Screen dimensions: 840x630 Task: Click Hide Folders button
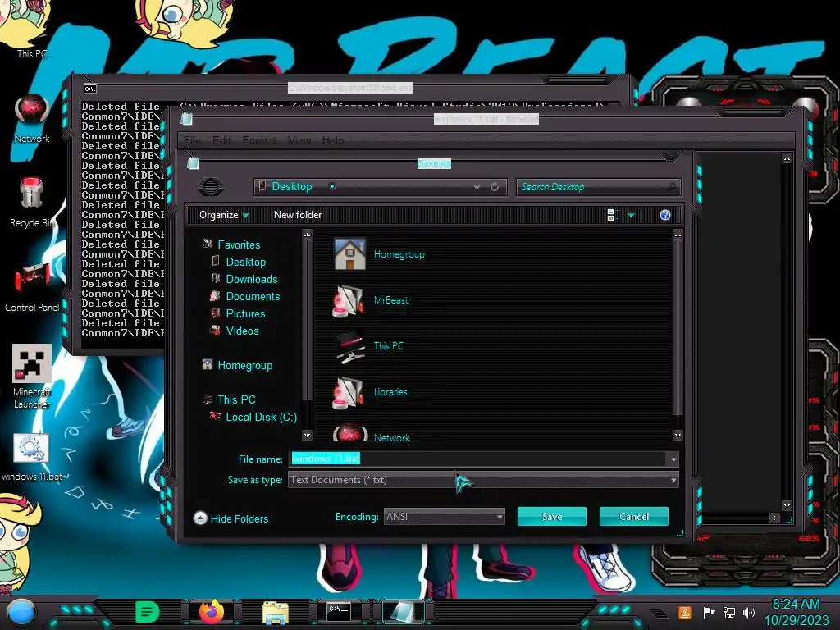click(231, 518)
